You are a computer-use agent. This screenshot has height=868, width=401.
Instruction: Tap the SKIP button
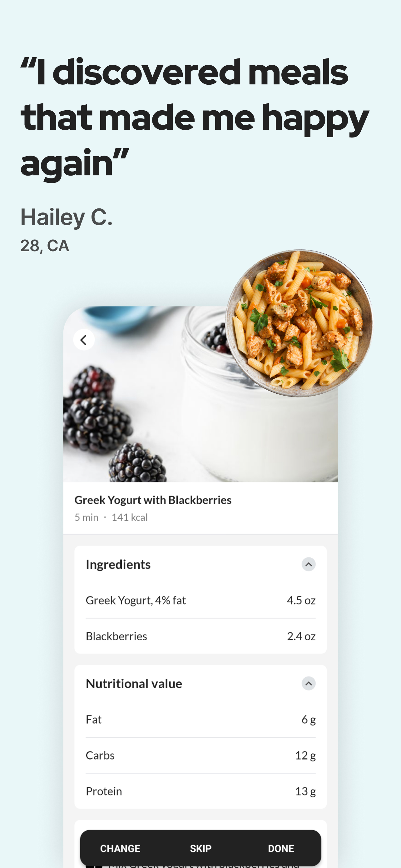point(201,848)
